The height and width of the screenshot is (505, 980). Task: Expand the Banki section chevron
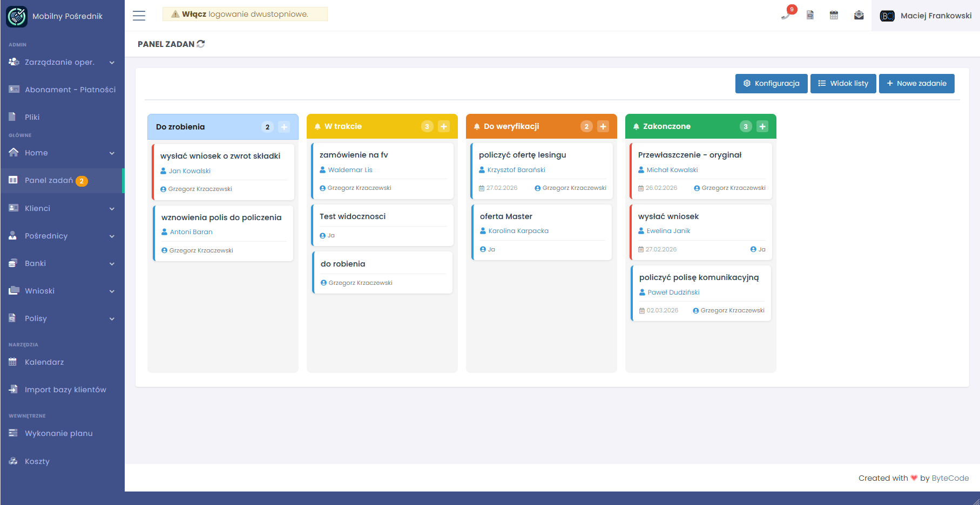click(112, 263)
